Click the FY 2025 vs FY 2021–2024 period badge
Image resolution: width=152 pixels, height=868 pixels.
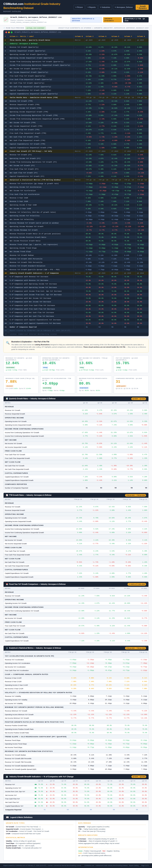pos(137,584)
